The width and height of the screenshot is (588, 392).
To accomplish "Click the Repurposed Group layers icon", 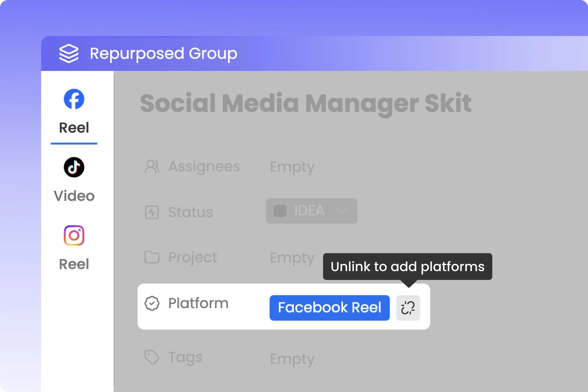I will (69, 53).
